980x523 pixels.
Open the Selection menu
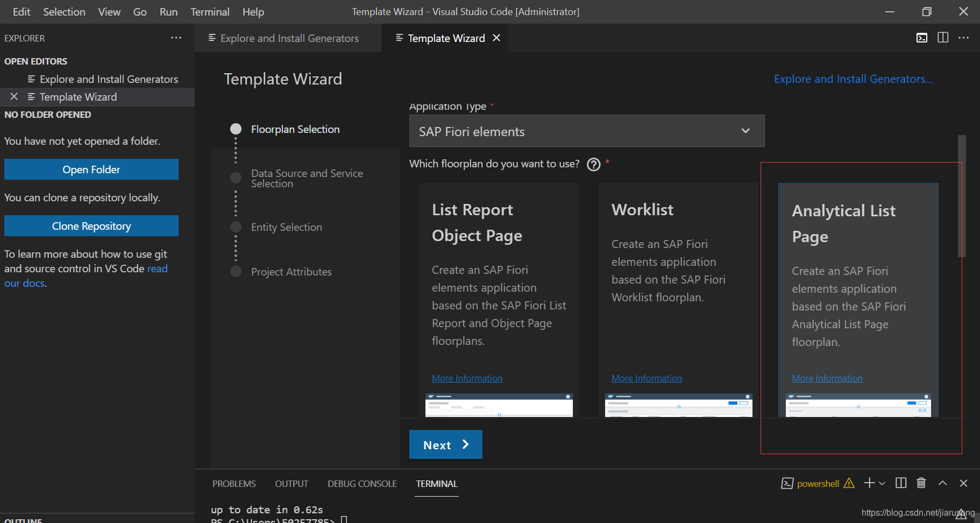(64, 11)
